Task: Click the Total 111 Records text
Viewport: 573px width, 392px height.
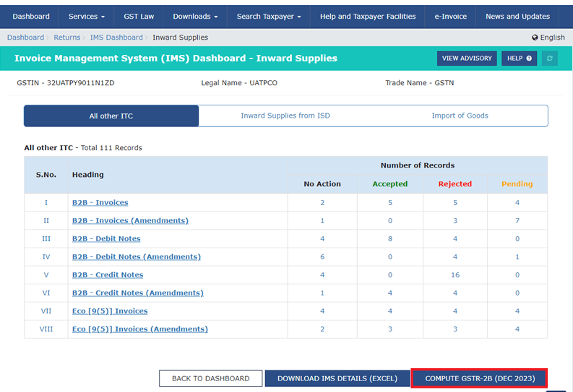Action: (x=111, y=148)
